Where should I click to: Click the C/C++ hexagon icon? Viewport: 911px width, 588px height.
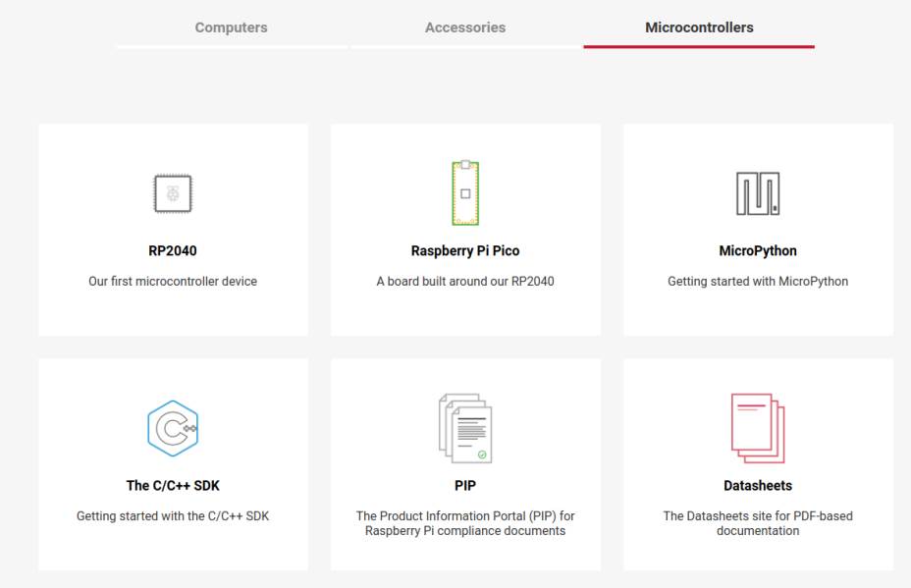(x=173, y=428)
